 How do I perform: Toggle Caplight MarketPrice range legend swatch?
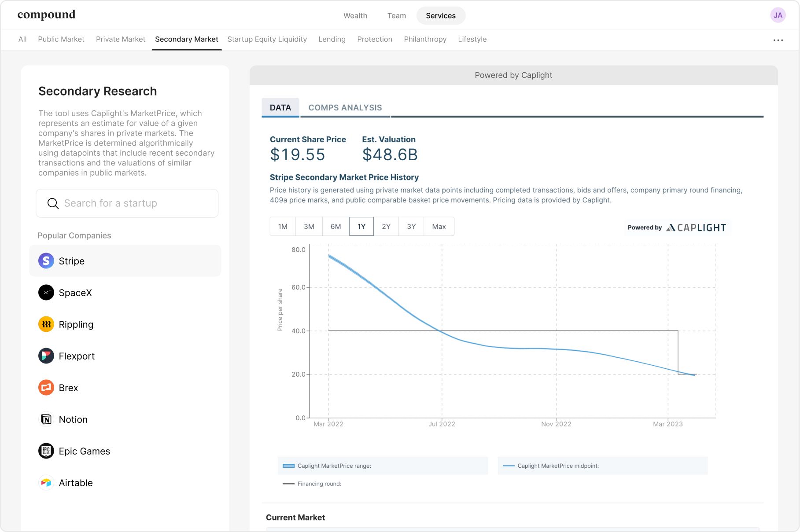click(289, 466)
